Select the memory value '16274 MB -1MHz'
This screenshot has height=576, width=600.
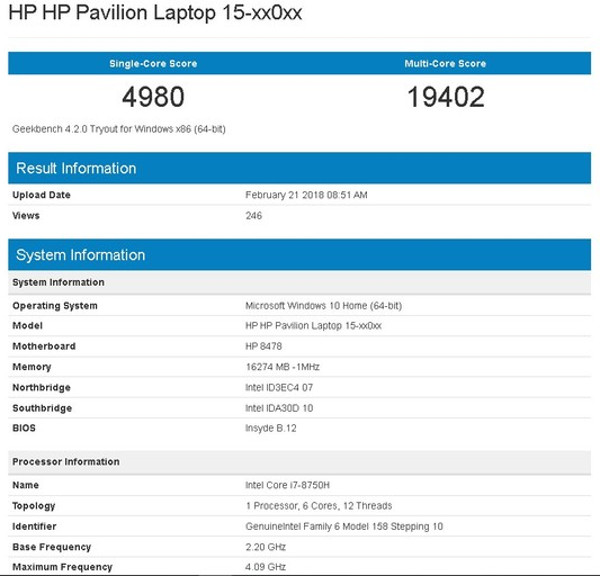282,367
